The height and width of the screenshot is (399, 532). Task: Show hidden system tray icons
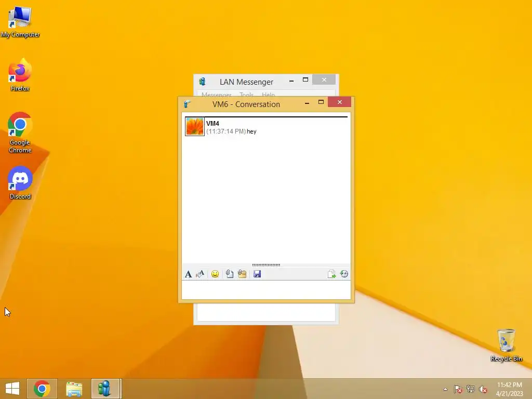(445, 389)
